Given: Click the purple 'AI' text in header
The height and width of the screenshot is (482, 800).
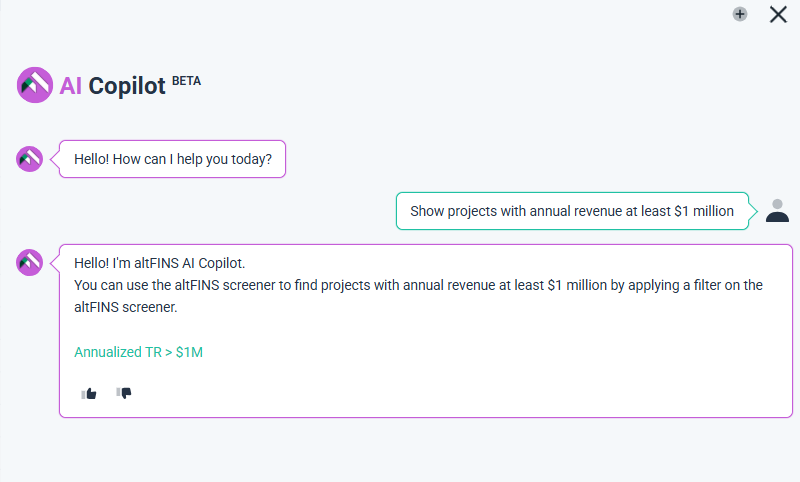Looking at the screenshot, I should point(70,86).
